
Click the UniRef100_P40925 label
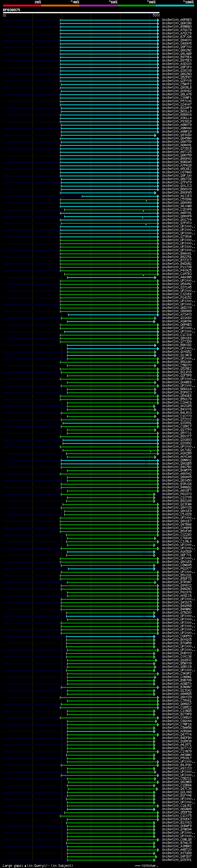(x=177, y=271)
